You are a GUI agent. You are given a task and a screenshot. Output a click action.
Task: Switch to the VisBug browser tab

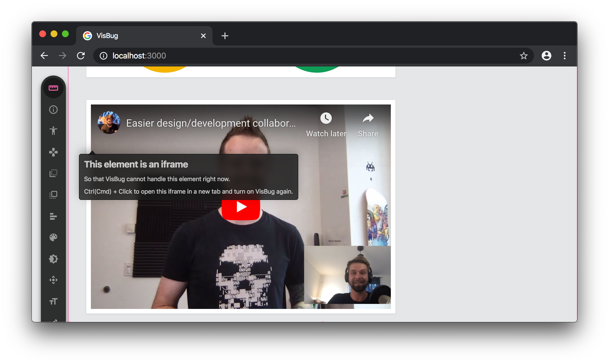pyautogui.click(x=128, y=35)
